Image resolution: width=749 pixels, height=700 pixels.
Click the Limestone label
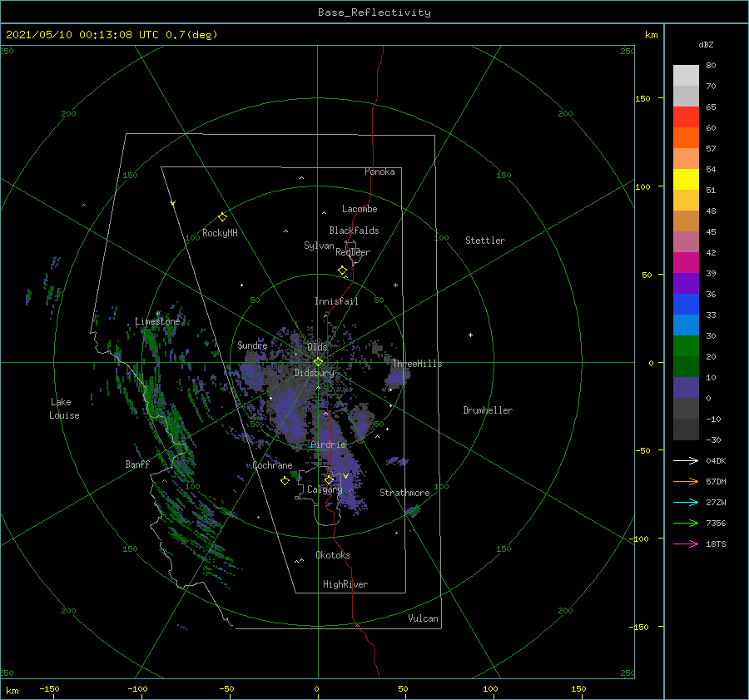click(157, 321)
